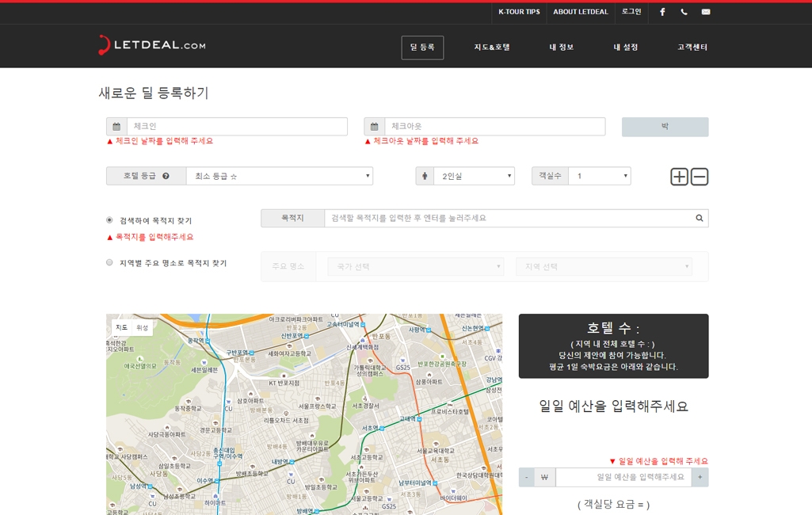This screenshot has height=515, width=812.
Task: Open the 최소 등급 hotel grade dropdown
Action: tap(280, 176)
